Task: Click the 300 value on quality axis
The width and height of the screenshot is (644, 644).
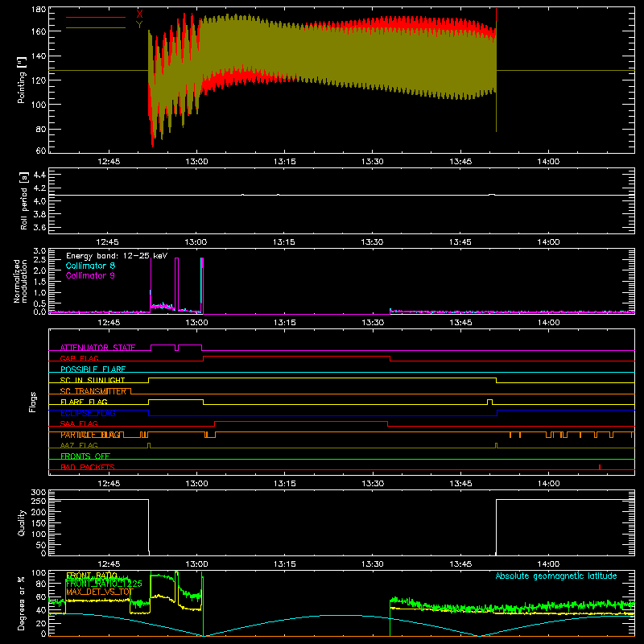Action: (39, 493)
